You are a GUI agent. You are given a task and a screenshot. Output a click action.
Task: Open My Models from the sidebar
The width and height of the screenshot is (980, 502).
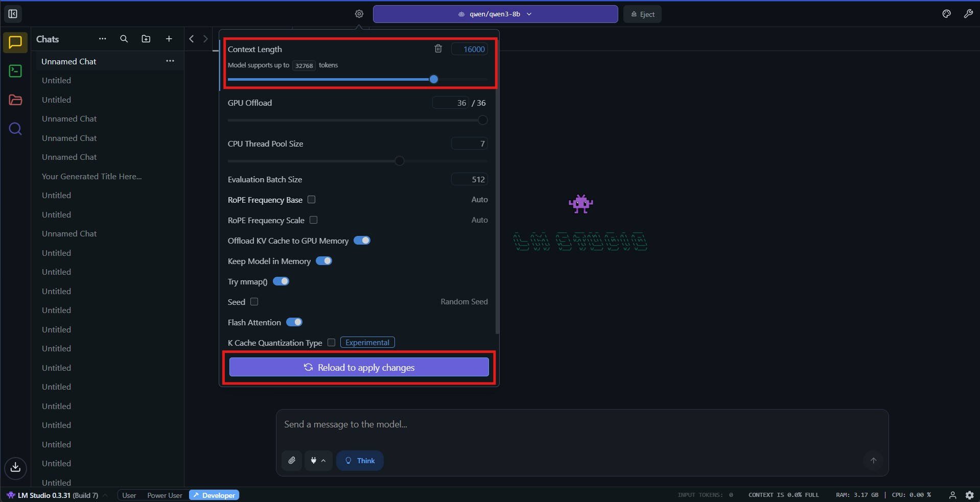point(15,100)
